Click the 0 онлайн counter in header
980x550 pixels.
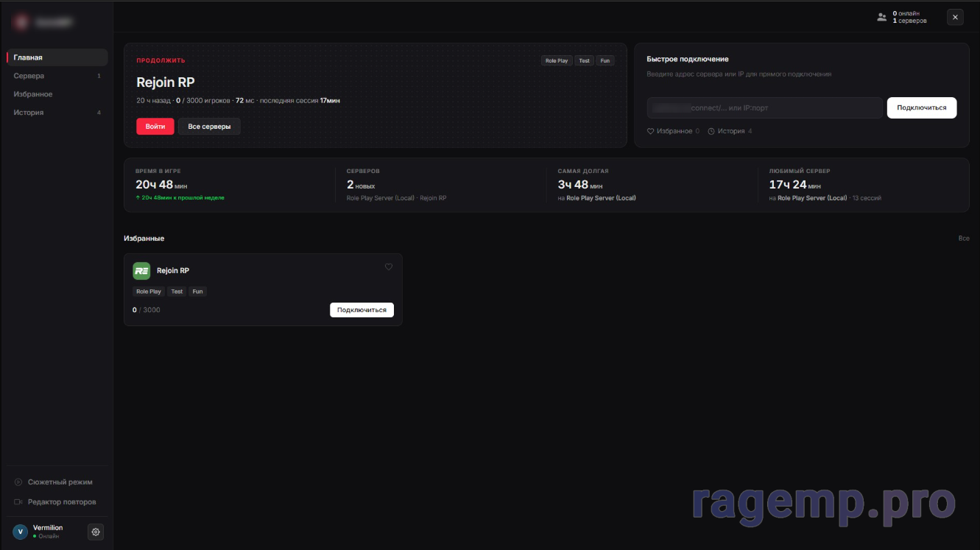(906, 13)
